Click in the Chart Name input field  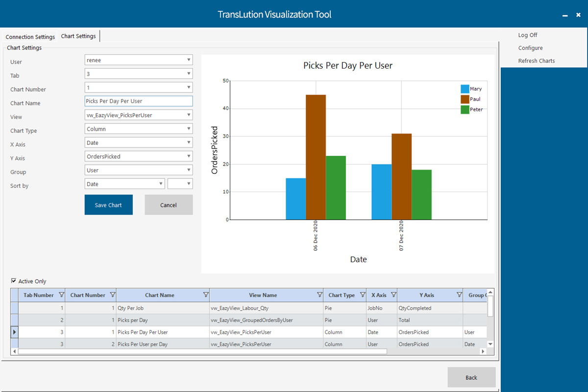139,101
